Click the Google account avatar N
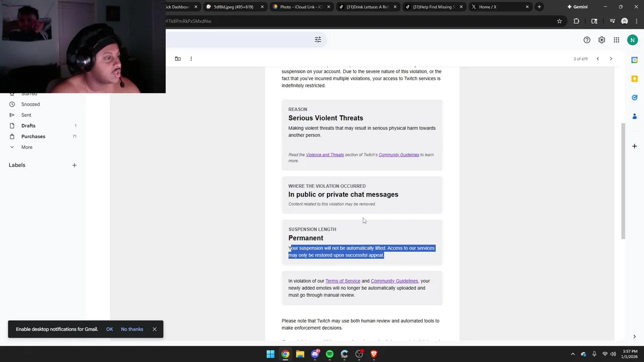The height and width of the screenshot is (362, 644). point(632,40)
